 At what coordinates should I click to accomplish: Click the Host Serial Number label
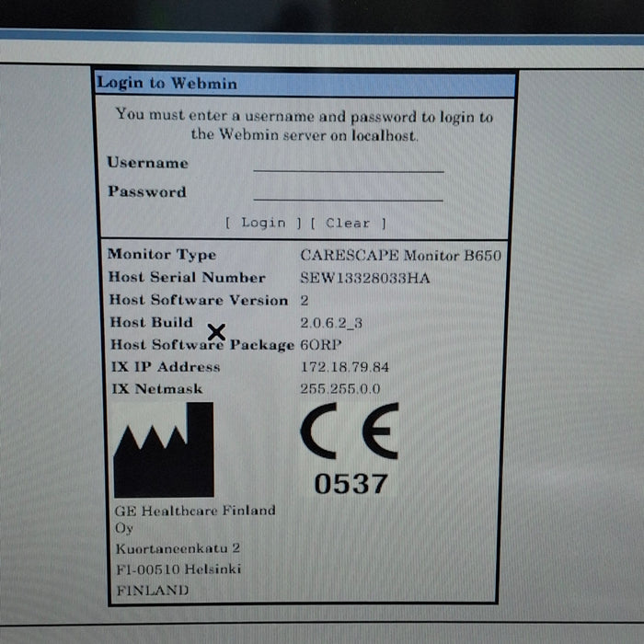pos(187,277)
